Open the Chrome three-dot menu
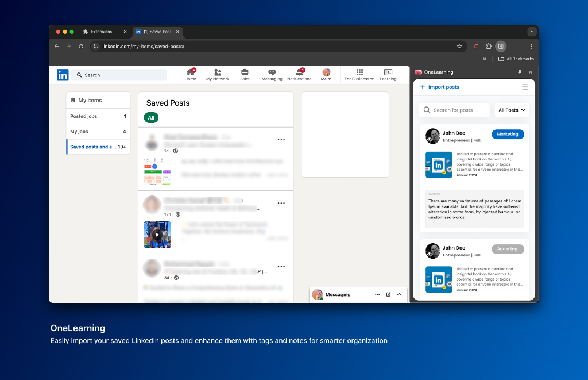This screenshot has width=588, height=380. [x=531, y=47]
